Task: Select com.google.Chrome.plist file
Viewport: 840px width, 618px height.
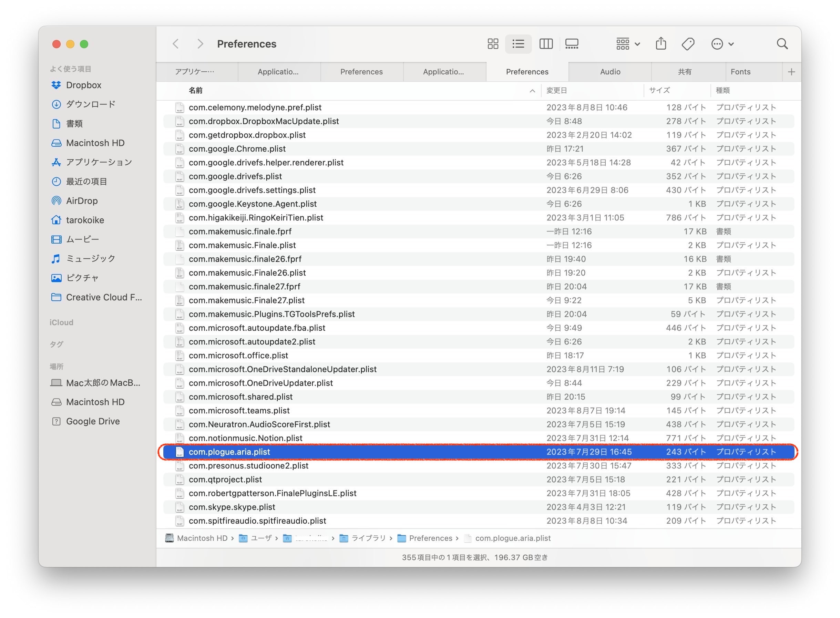Action: coord(479,149)
